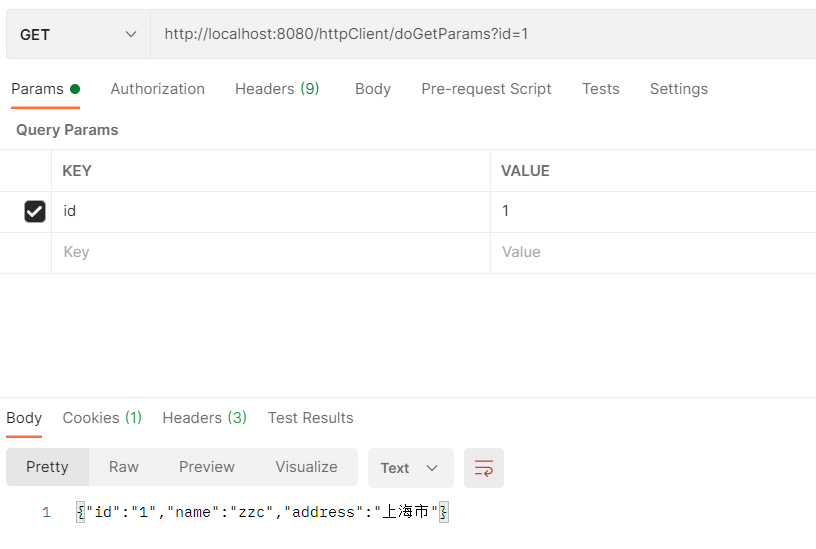Open the Text format dropdown

coord(411,468)
